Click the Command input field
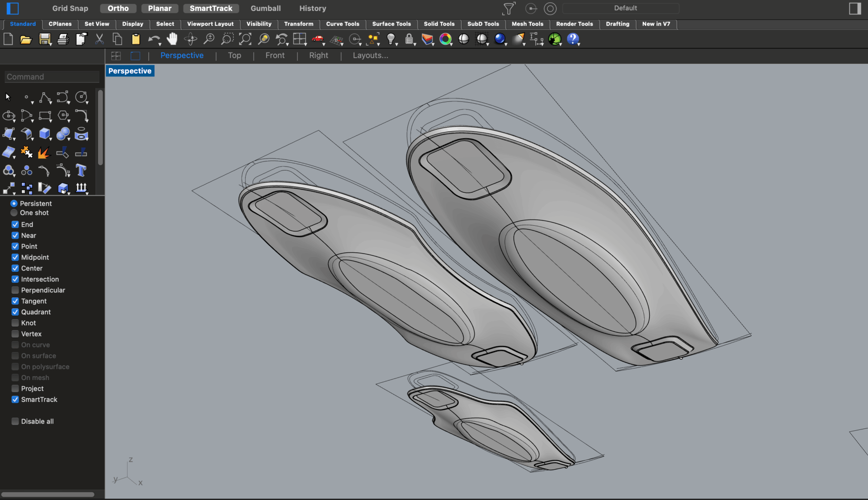The width and height of the screenshot is (868, 500). click(52, 77)
